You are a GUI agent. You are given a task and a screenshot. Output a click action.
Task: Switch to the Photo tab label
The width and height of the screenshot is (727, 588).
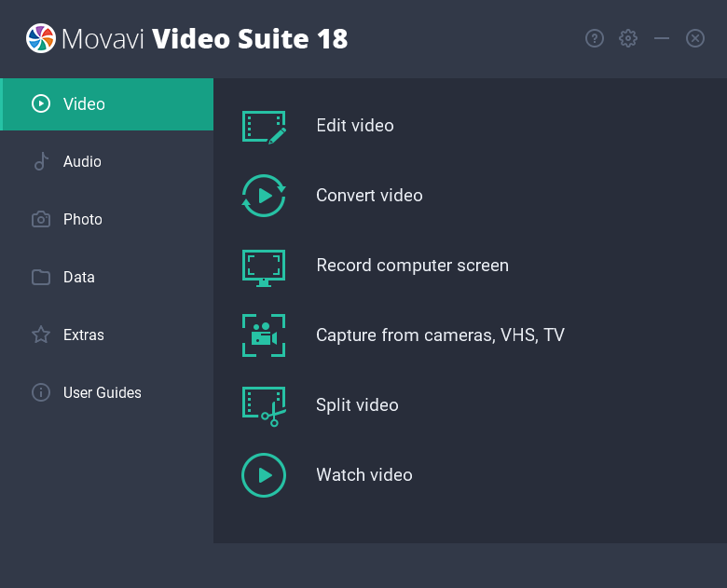83,219
